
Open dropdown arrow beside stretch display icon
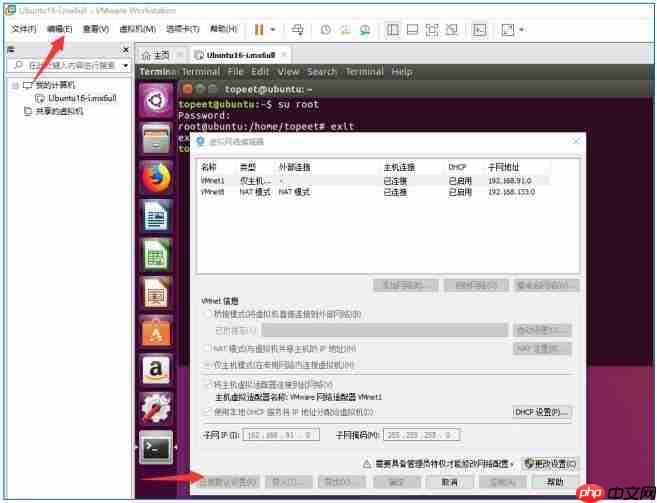[x=522, y=30]
